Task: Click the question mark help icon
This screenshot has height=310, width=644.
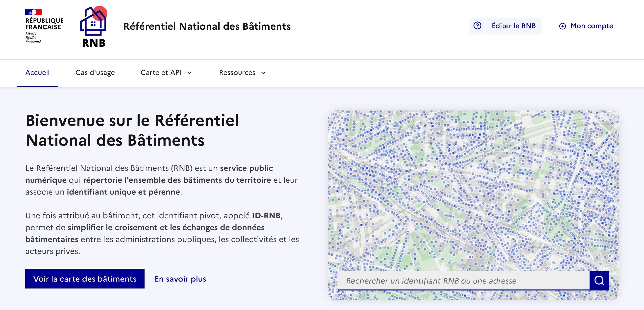Action: 477,26
